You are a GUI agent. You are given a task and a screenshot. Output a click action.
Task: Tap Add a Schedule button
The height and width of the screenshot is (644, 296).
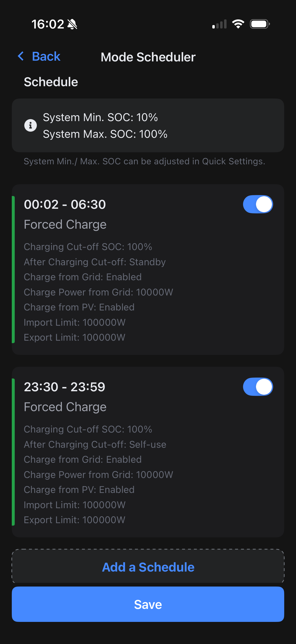pos(148,566)
